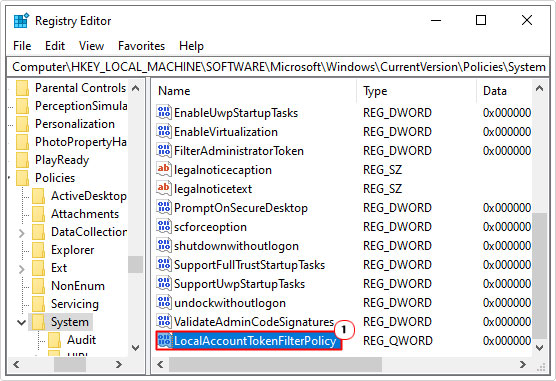The height and width of the screenshot is (381, 556).
Task: Select the EnableVirtualization value name
Action: [226, 132]
